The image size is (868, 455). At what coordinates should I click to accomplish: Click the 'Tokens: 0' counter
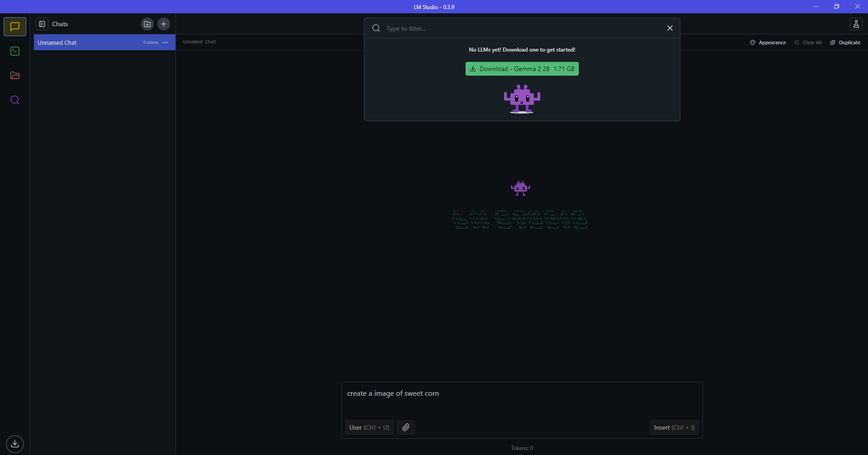coord(522,448)
